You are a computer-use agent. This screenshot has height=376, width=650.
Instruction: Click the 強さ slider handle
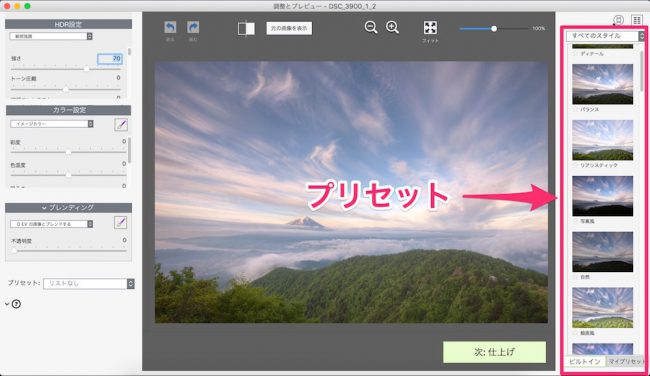coord(87,68)
